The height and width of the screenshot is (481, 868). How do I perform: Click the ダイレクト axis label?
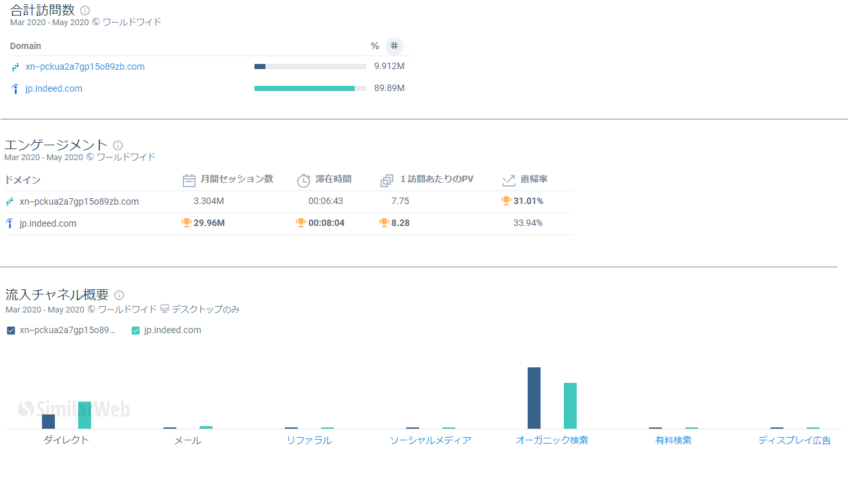67,440
